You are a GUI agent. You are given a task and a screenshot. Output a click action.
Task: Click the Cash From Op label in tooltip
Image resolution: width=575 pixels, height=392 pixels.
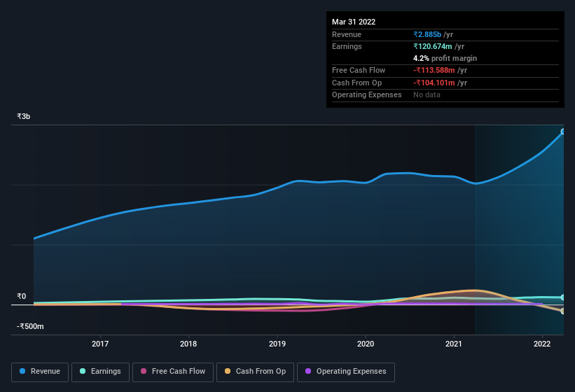pyautogui.click(x=356, y=83)
